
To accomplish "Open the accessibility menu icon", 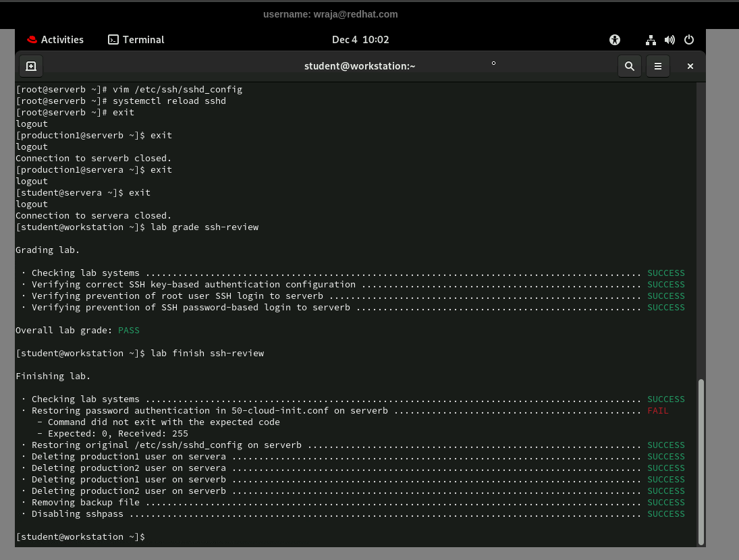I will click(x=614, y=40).
